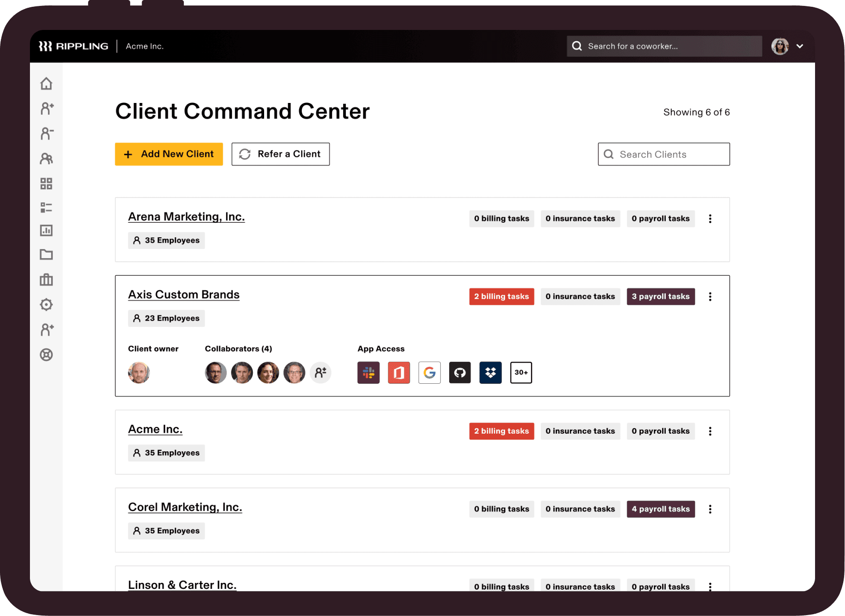The height and width of the screenshot is (616, 845).
Task: Open the Slack app access icon
Action: (368, 372)
